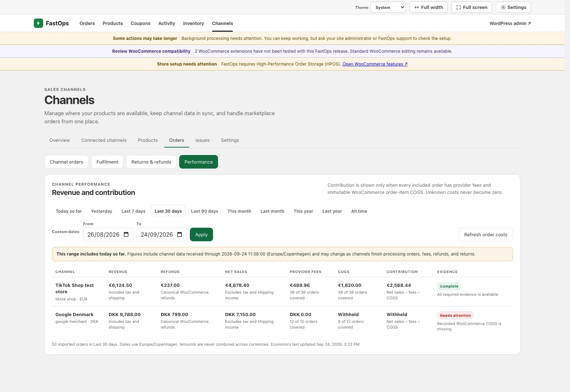
Task: Select the Performance view button
Action: click(x=198, y=162)
